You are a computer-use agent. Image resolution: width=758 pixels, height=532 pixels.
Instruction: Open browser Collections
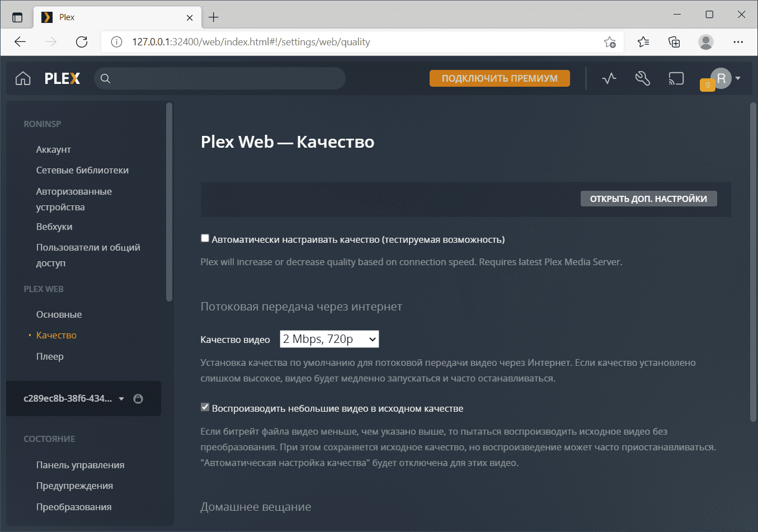(x=675, y=42)
